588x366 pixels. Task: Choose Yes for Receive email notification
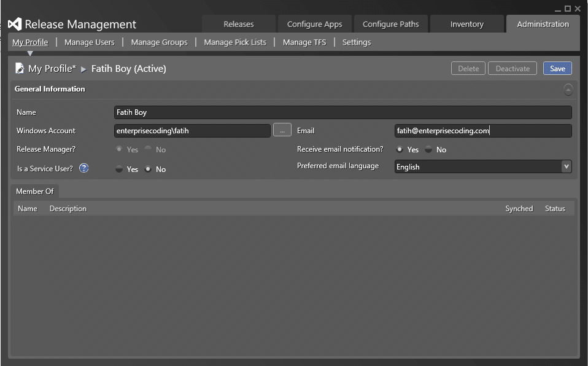(x=400, y=149)
